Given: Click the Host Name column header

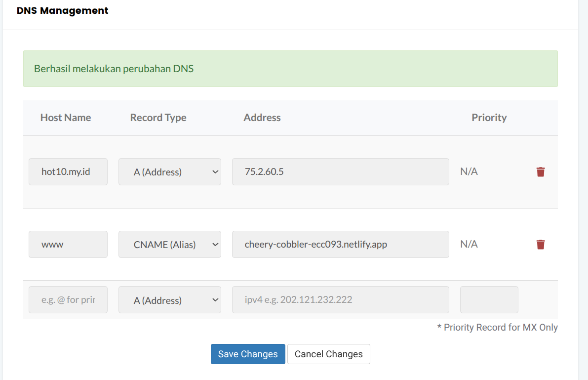Looking at the screenshot, I should (x=66, y=118).
